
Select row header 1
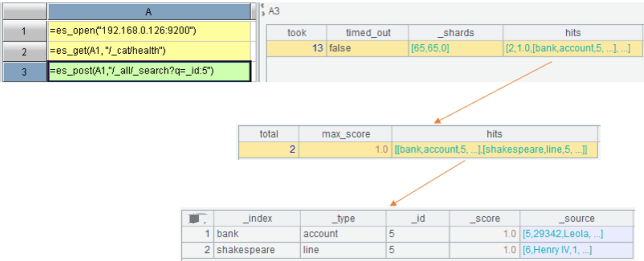(x=24, y=31)
